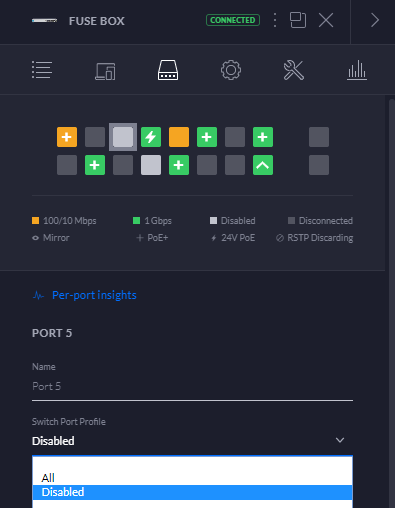
Task: Expand the Switch Port Profile dropdown
Action: point(192,441)
